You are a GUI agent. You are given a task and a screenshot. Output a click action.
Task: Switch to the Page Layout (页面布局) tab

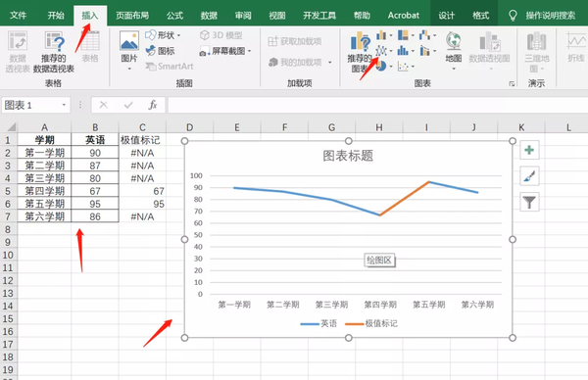pos(132,16)
